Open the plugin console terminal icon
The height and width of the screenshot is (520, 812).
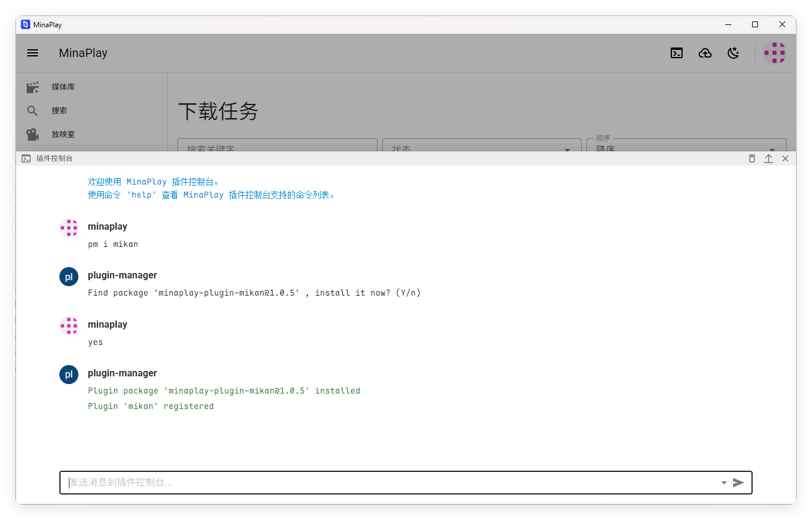coord(677,53)
